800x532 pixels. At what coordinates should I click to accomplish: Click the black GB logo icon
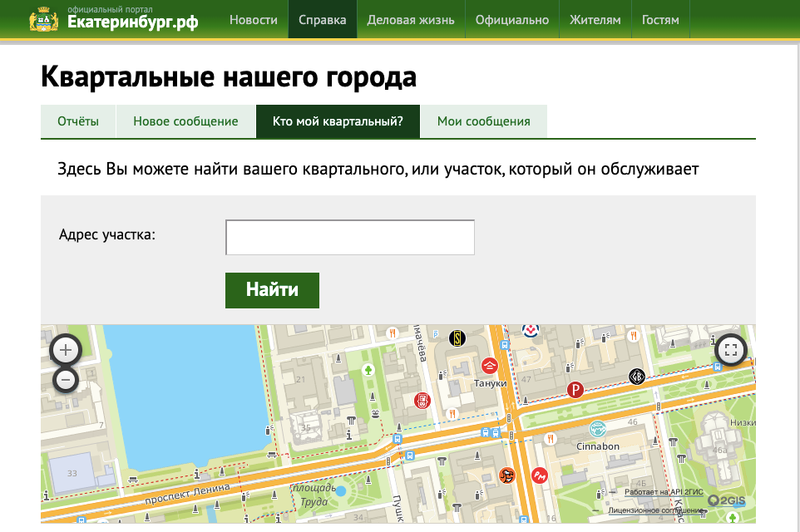click(635, 376)
